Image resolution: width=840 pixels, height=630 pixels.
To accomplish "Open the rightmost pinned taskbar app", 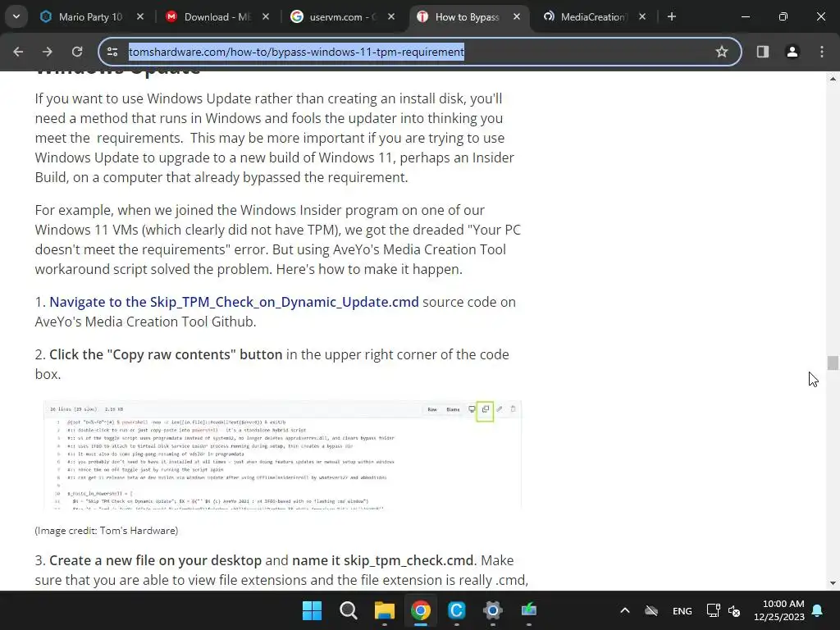I will 529,610.
